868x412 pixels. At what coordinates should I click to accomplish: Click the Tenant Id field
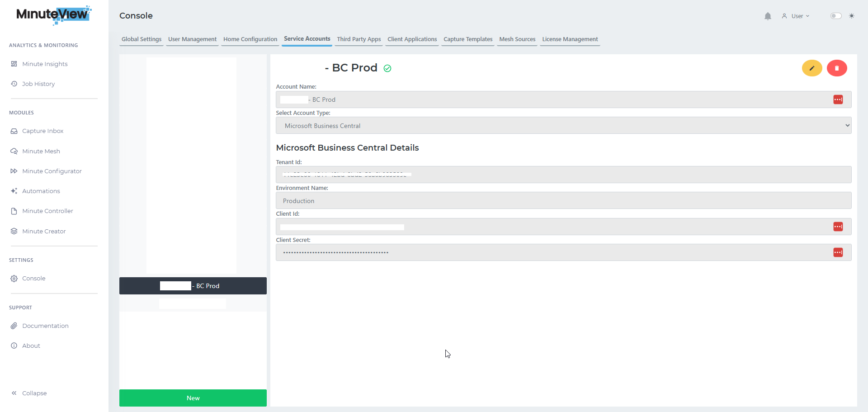563,175
